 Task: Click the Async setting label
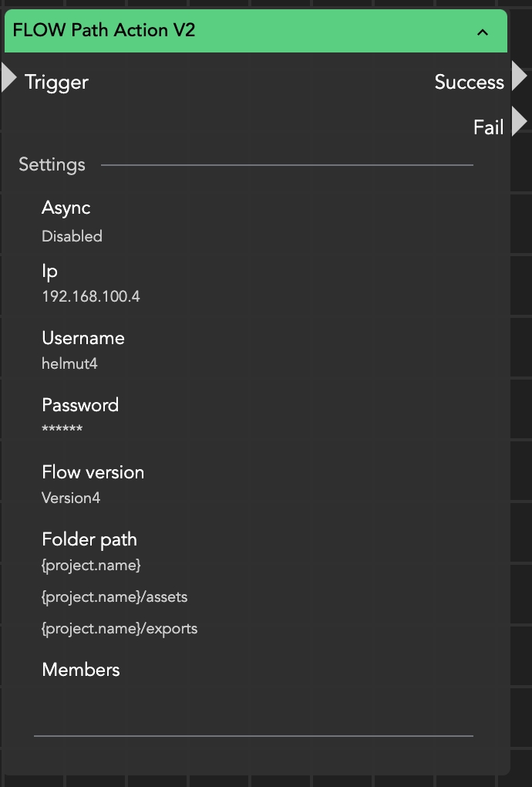click(66, 208)
